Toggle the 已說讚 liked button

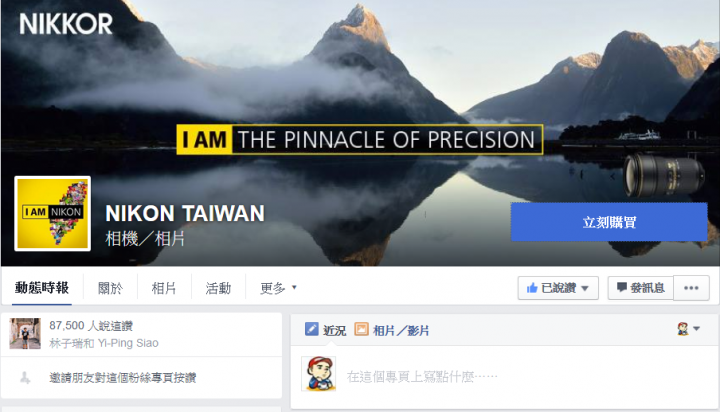[558, 288]
